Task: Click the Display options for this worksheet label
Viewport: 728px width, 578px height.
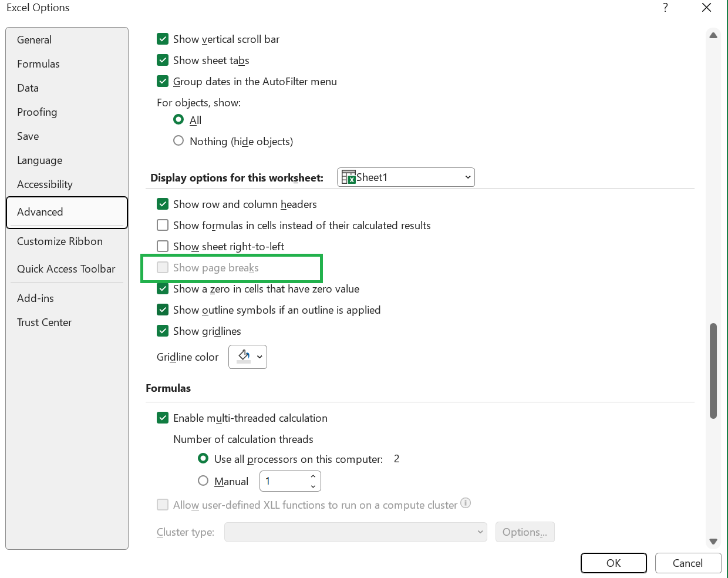Action: (237, 178)
